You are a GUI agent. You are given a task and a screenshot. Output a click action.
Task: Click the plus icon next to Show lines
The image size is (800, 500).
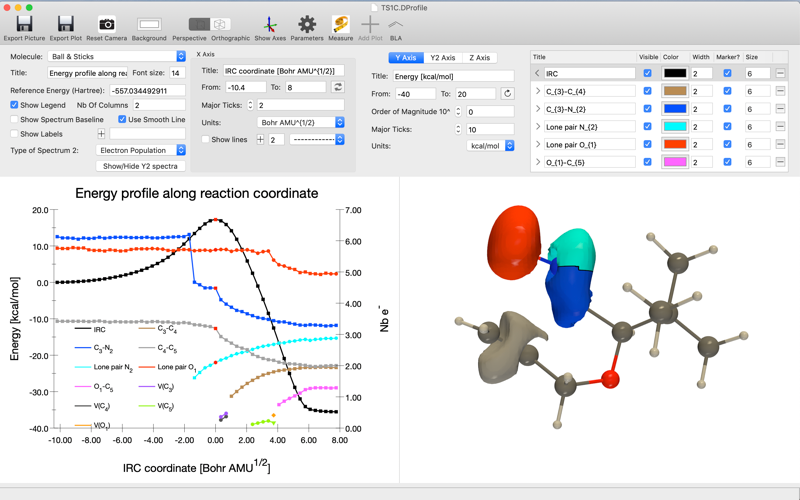point(260,139)
